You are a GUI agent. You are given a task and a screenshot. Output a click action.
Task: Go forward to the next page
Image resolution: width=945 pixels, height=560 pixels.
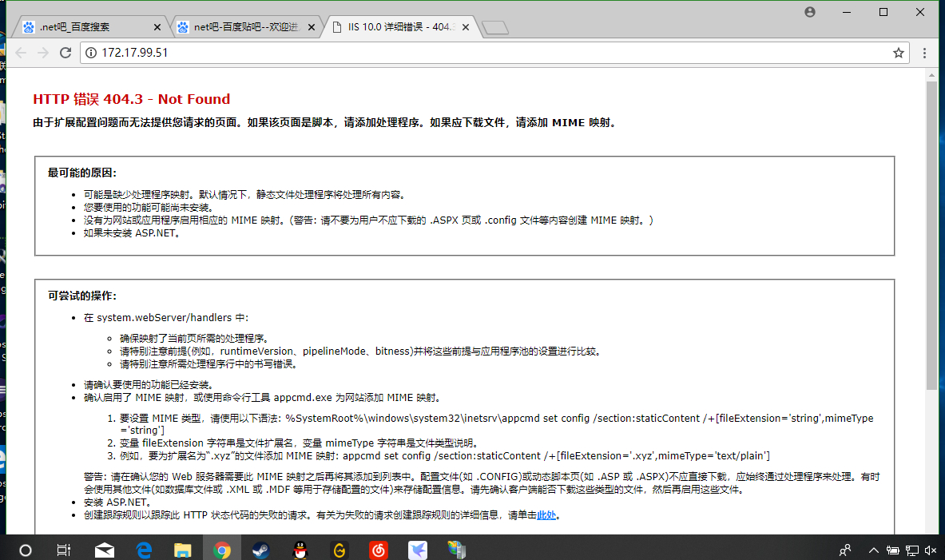click(x=43, y=53)
